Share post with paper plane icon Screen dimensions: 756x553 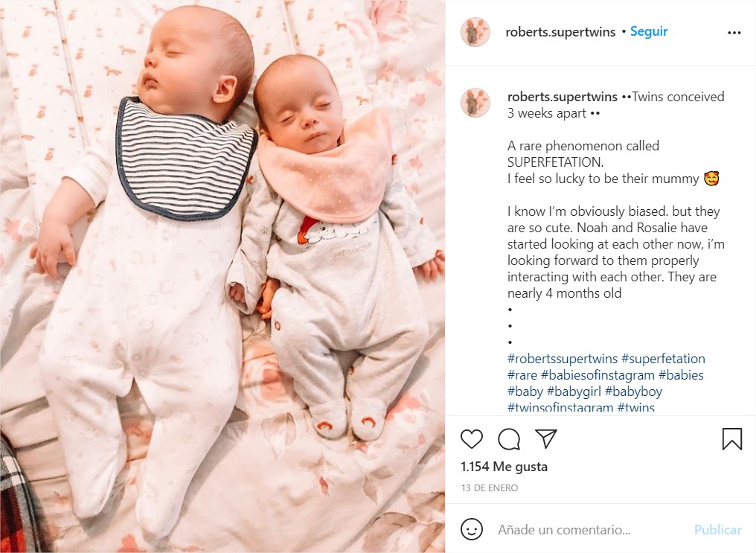pyautogui.click(x=546, y=438)
